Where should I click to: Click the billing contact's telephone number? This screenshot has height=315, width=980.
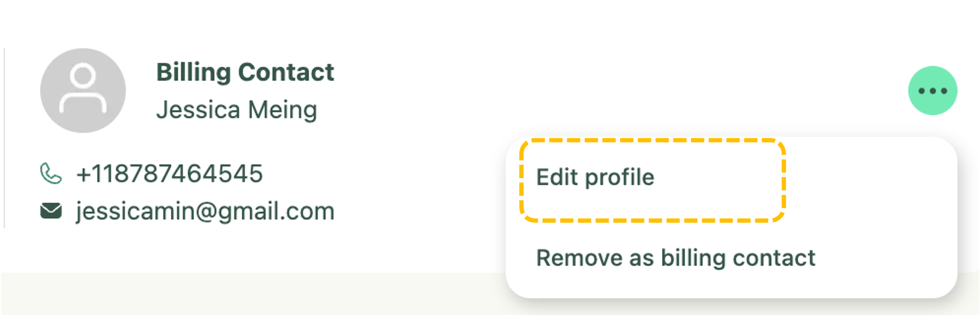[x=169, y=173]
